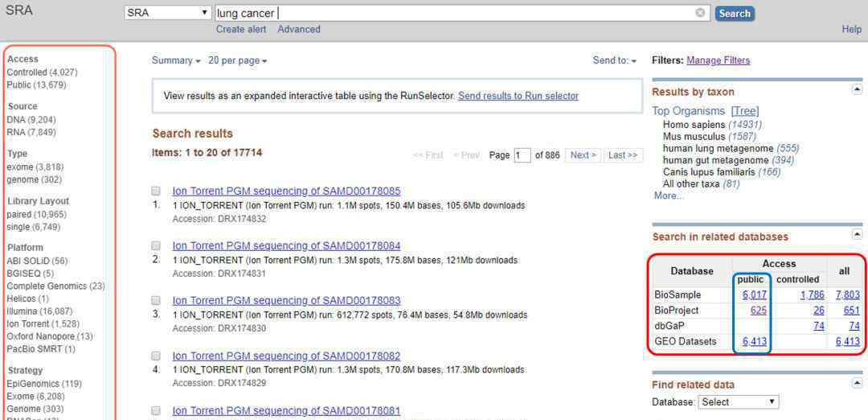This screenshot has height=420, width=868.
Task: Open the Send to menu
Action: [x=615, y=60]
